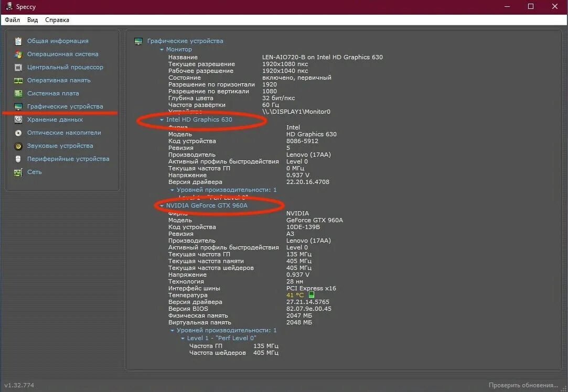Viewport: 568px width, 392px height.
Task: Collapse Intel's Уровней производительности: 1 node
Action: tap(172, 190)
